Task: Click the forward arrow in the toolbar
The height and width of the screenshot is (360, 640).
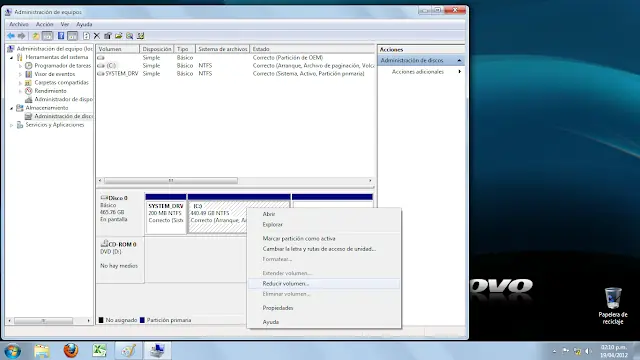Action: coord(22,36)
